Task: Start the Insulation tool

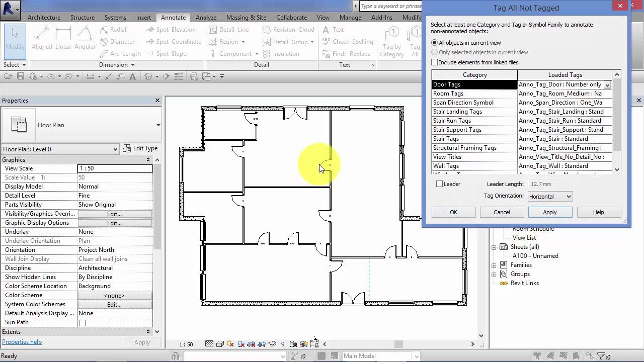Action: pyautogui.click(x=281, y=54)
